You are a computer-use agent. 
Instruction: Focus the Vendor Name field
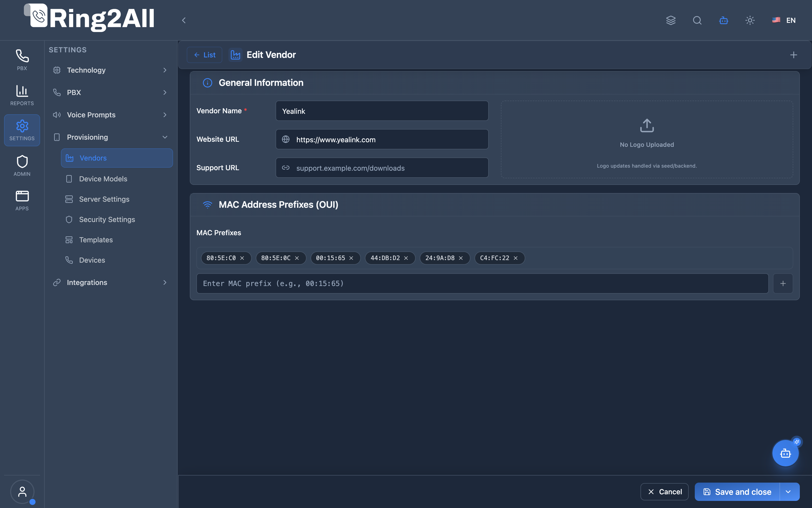point(382,111)
